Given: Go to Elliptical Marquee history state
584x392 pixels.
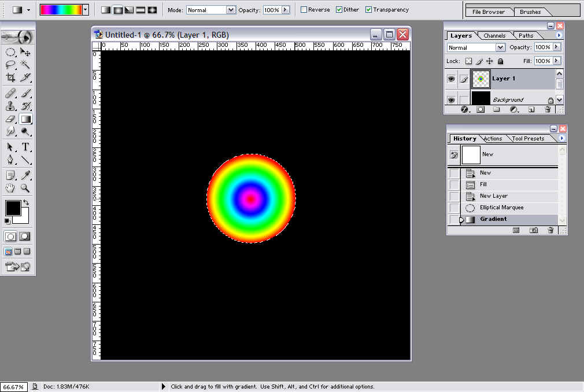Looking at the screenshot, I should tap(502, 208).
